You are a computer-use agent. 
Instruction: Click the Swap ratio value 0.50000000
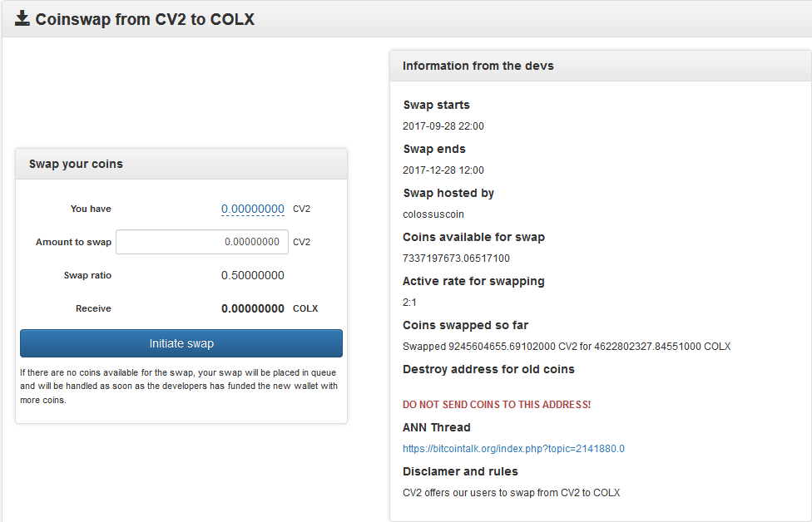point(253,275)
